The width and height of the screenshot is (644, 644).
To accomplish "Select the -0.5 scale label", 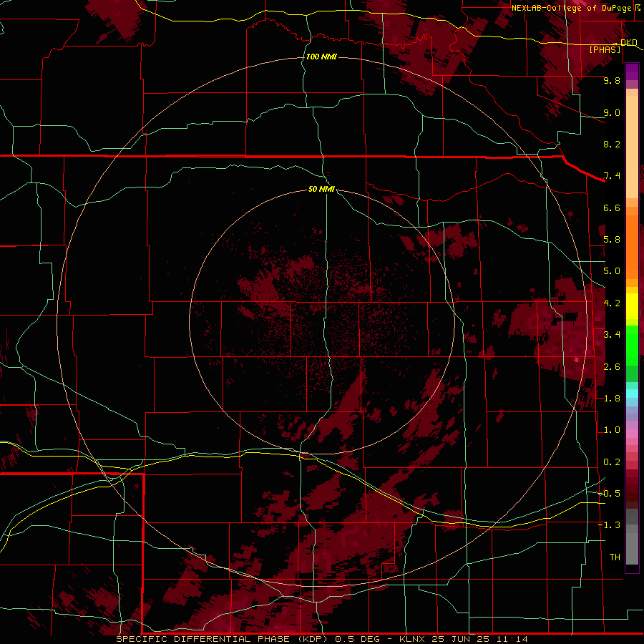I will tap(609, 494).
